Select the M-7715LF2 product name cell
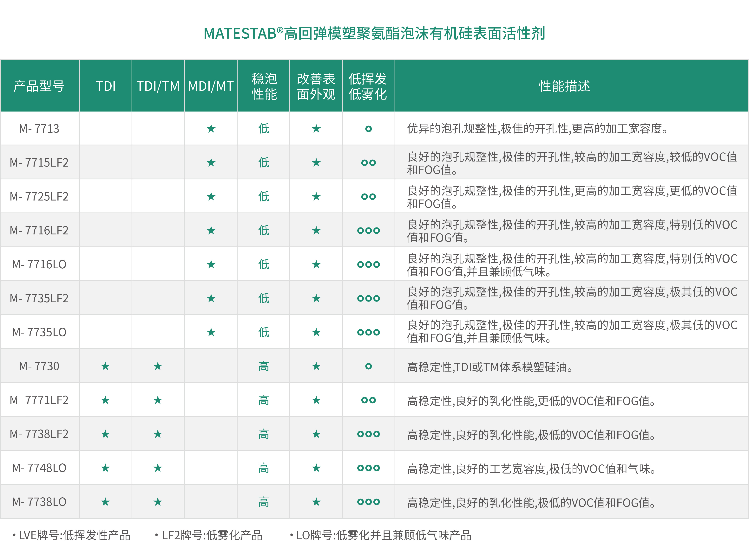 (39, 162)
